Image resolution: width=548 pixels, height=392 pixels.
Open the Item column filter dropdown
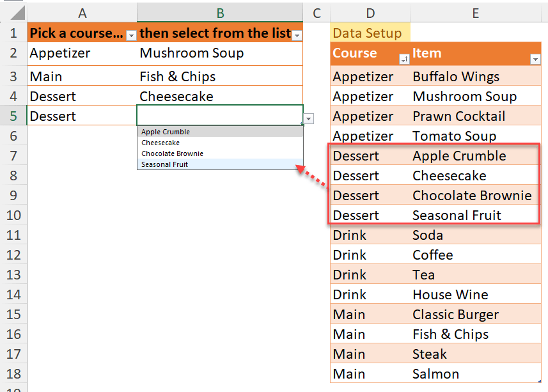coord(535,59)
